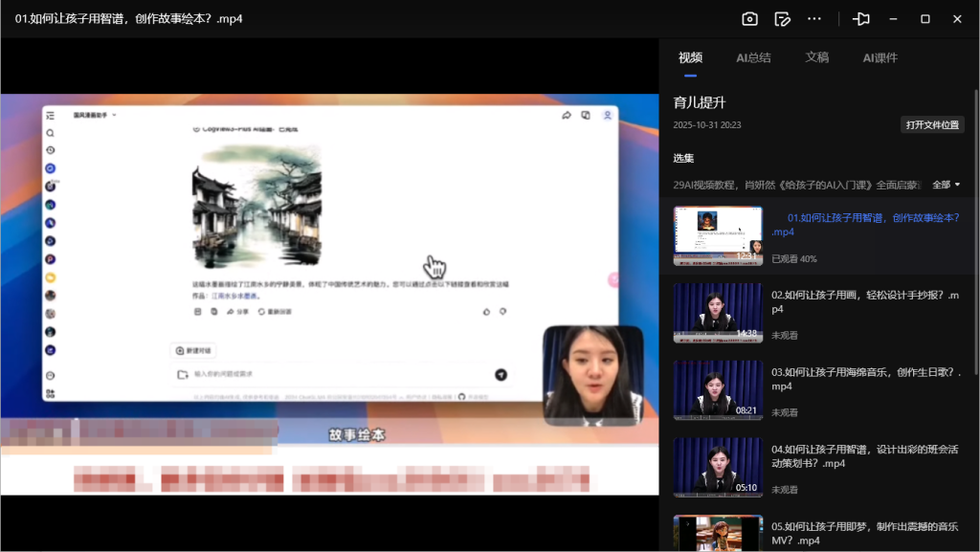The width and height of the screenshot is (980, 552).
Task: Click the more options ellipsis icon
Action: pyautogui.click(x=814, y=18)
